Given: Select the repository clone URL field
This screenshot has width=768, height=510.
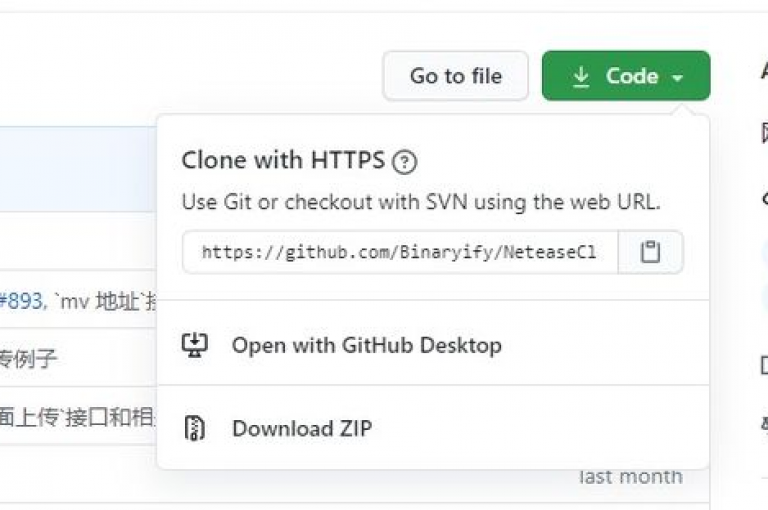Looking at the screenshot, I should (x=400, y=252).
